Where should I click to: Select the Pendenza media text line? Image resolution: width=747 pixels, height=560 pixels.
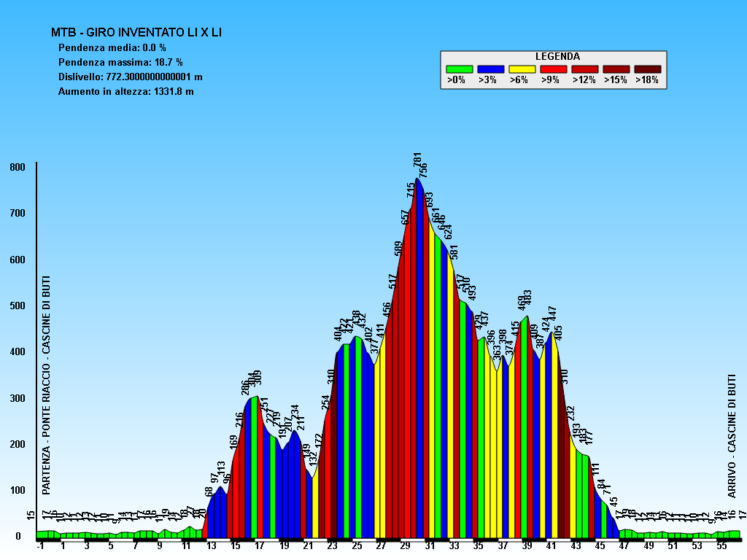[112, 47]
